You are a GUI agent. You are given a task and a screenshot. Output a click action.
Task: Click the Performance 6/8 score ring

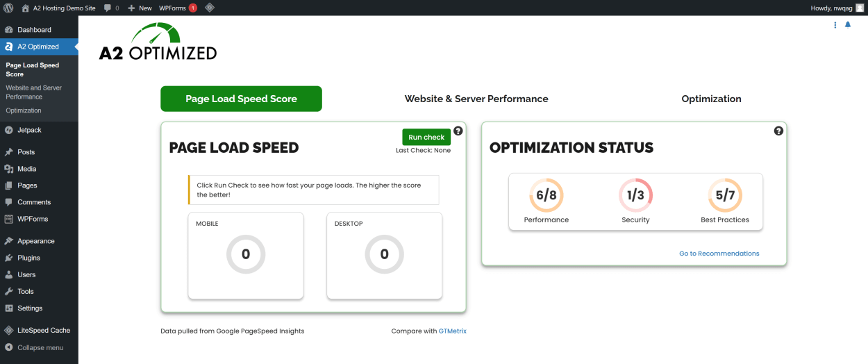(546, 195)
